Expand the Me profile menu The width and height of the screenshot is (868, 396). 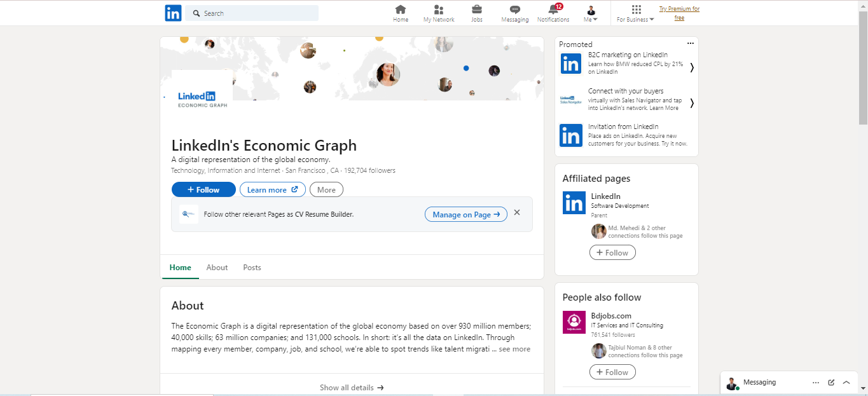[x=591, y=13]
